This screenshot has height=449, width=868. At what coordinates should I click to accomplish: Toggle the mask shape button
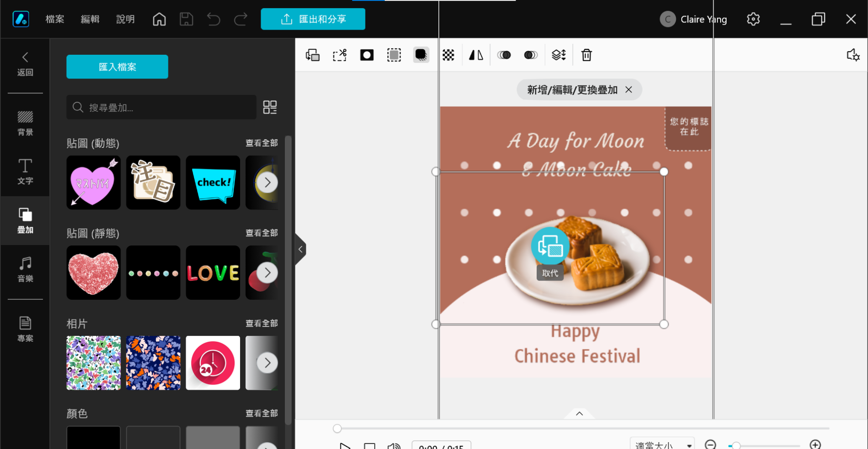(x=367, y=55)
